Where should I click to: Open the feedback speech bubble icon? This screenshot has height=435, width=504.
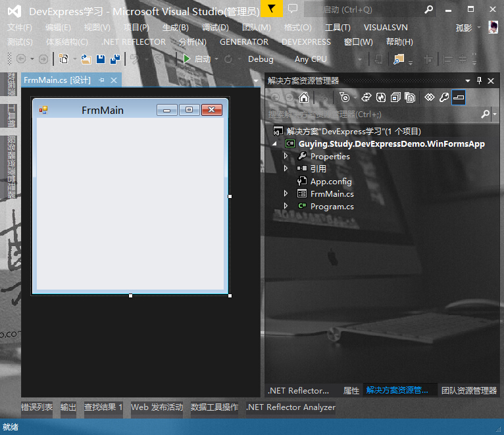(293, 9)
